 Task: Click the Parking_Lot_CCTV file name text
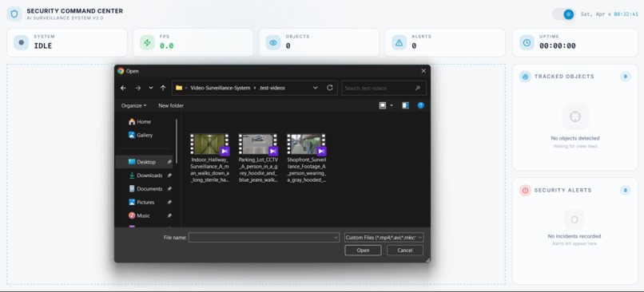(x=258, y=170)
